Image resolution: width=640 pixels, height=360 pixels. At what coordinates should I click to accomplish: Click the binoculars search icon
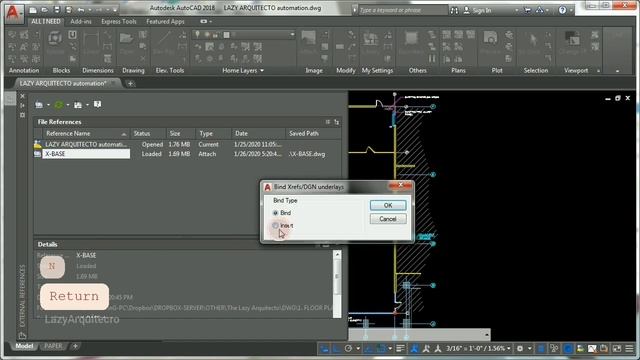(454, 11)
